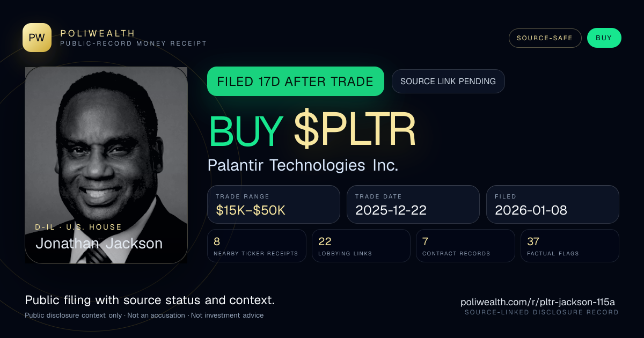Click the Jonathan Jackson name label

click(99, 243)
